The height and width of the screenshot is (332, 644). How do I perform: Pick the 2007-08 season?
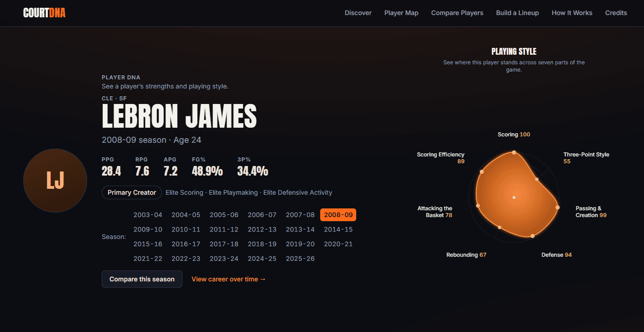[300, 215]
